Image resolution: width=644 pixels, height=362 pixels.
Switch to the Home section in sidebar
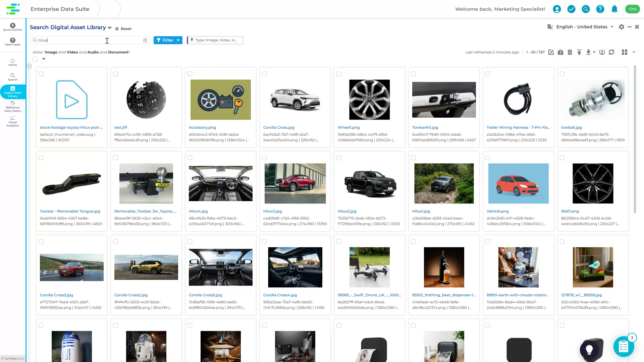point(12,62)
